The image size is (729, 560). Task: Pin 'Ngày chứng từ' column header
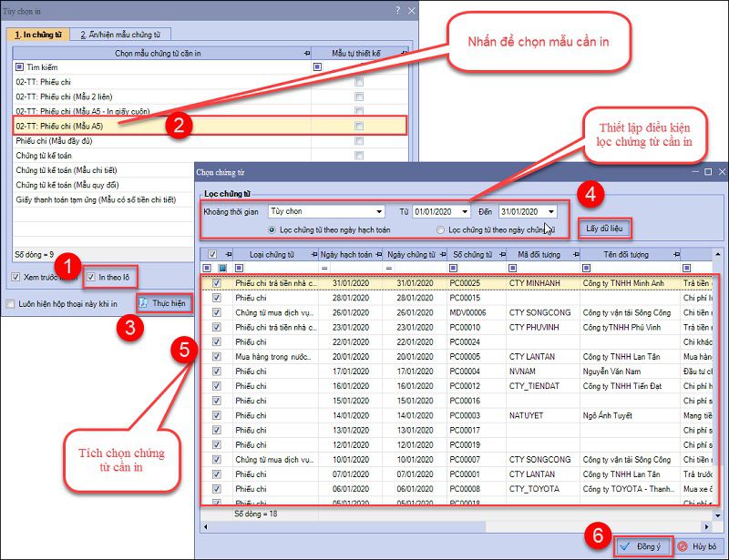tap(443, 255)
